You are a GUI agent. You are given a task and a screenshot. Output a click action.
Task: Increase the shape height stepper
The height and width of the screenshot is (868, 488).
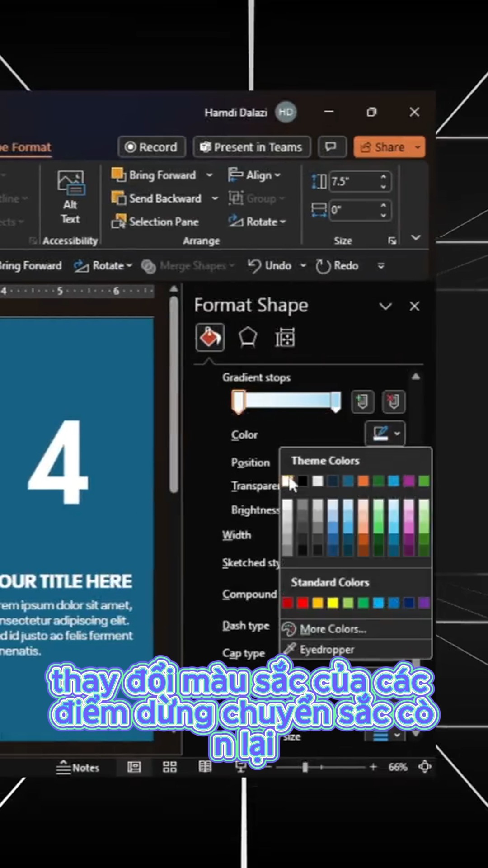click(384, 177)
